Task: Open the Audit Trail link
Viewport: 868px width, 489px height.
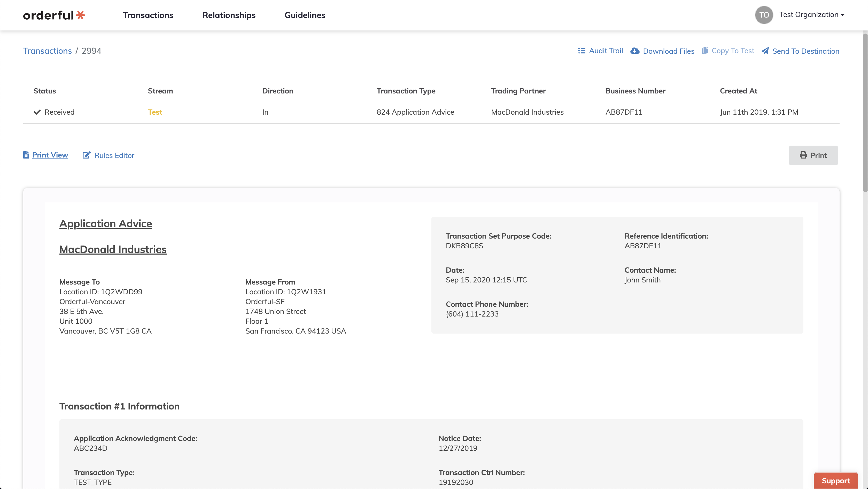Action: [x=606, y=51]
